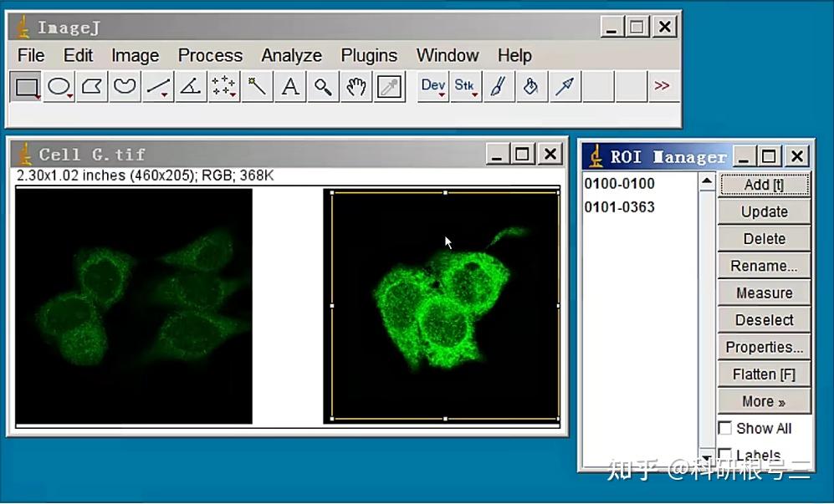Select the straight line tool
834x504 pixels.
click(157, 86)
